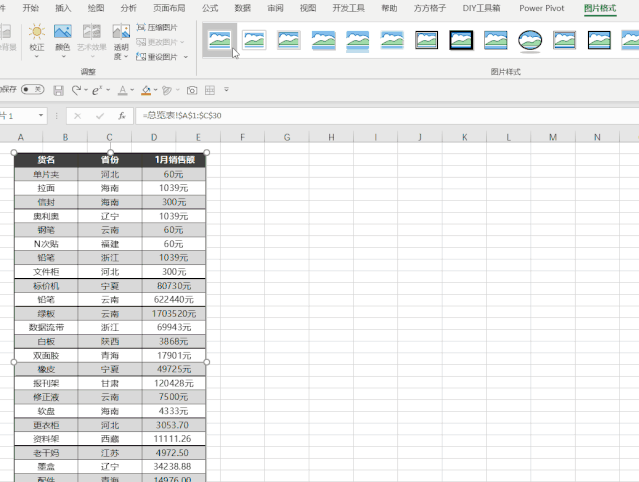
Task: Click 重设图片 reset picture
Action: tap(157, 57)
